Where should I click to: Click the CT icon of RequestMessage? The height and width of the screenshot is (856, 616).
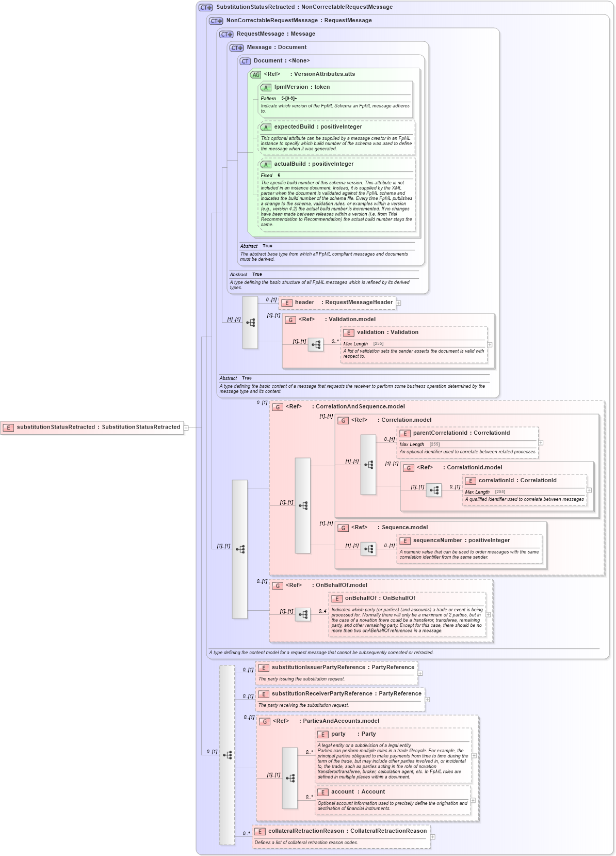(226, 35)
